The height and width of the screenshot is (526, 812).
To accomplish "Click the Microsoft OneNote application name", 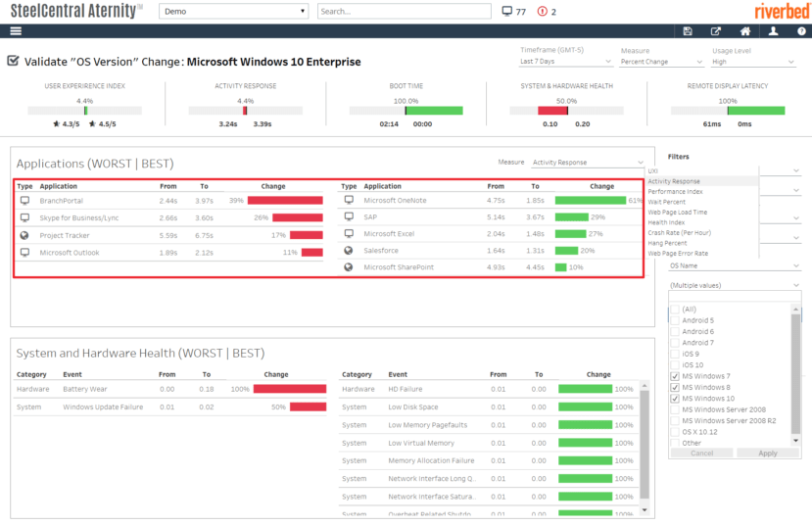I will pyautogui.click(x=395, y=200).
